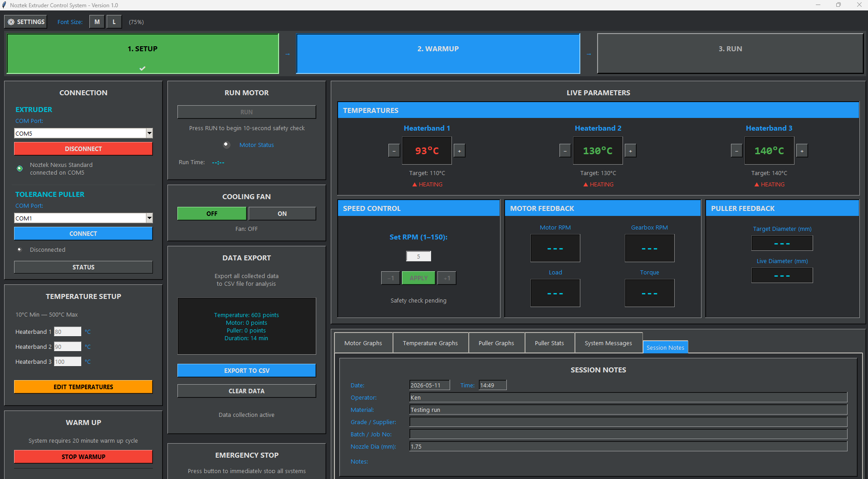
Task: Click the Motor RPM display box
Action: point(555,248)
